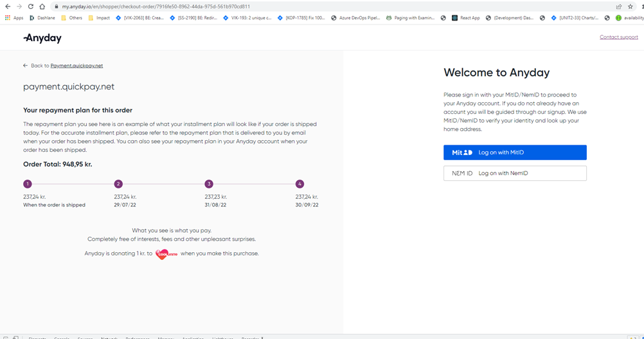The height and width of the screenshot is (339, 644).
Task: Click the 'payment.quickpay.net' merchant heading
Action: 69,87
